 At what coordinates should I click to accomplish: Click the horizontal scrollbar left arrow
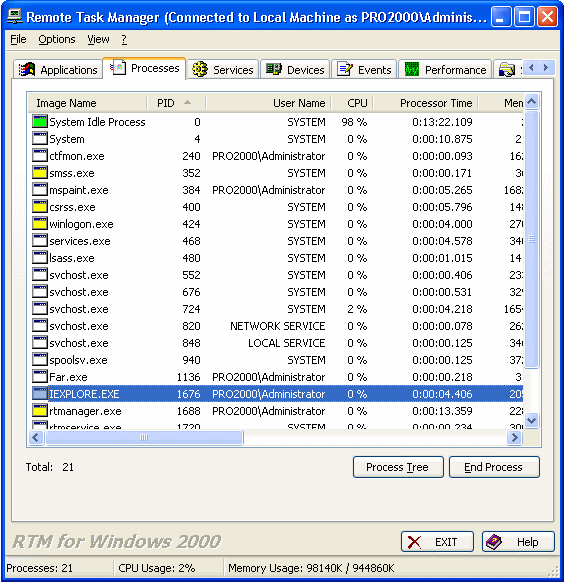36,437
